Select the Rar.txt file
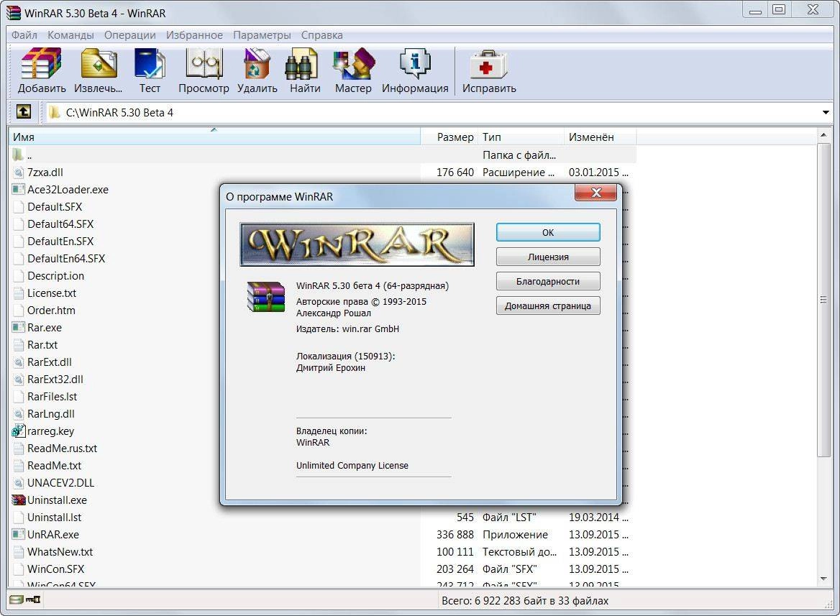Viewport: 840px width, 616px height. point(42,345)
